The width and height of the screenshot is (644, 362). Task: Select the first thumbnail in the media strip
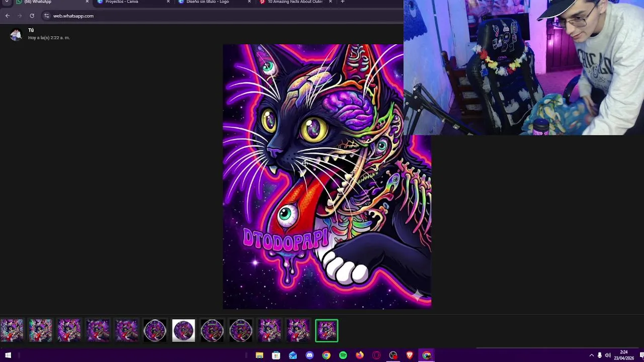click(12, 331)
